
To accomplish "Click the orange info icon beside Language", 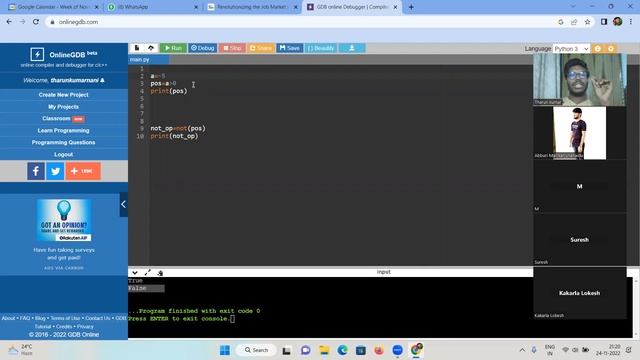I will tap(598, 49).
